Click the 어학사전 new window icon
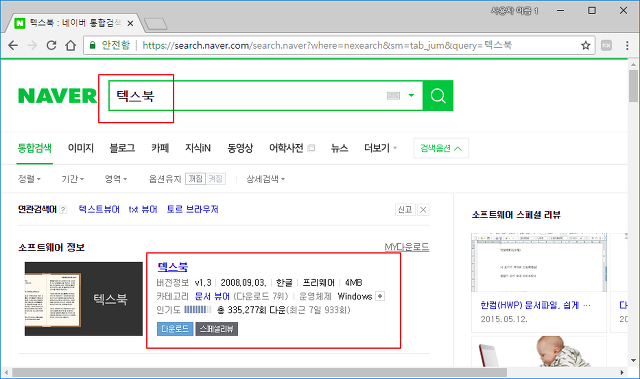 click(311, 148)
